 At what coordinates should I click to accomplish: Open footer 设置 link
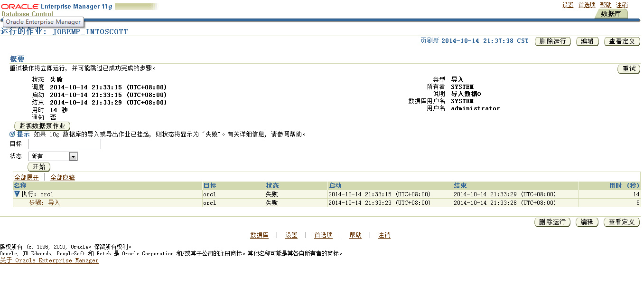tap(291, 235)
